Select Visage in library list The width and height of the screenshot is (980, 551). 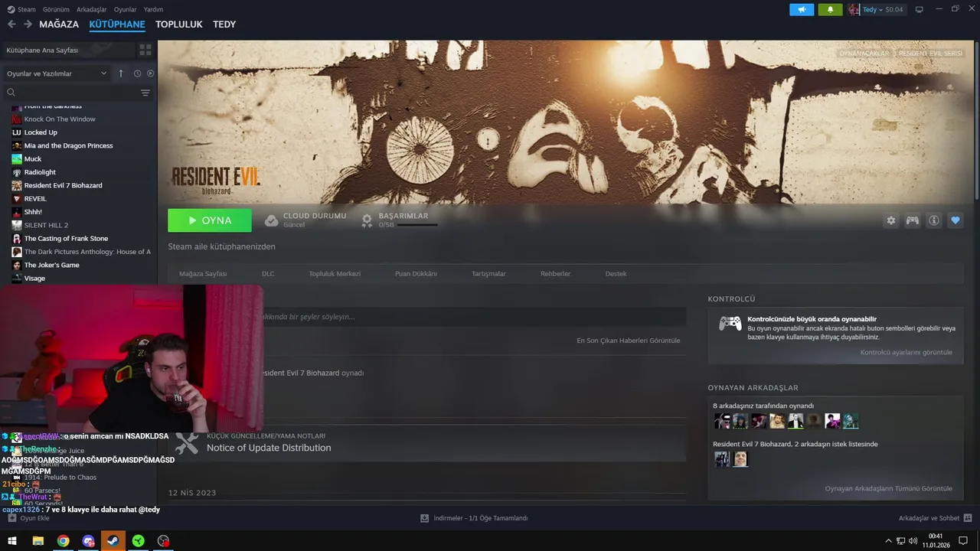click(34, 279)
